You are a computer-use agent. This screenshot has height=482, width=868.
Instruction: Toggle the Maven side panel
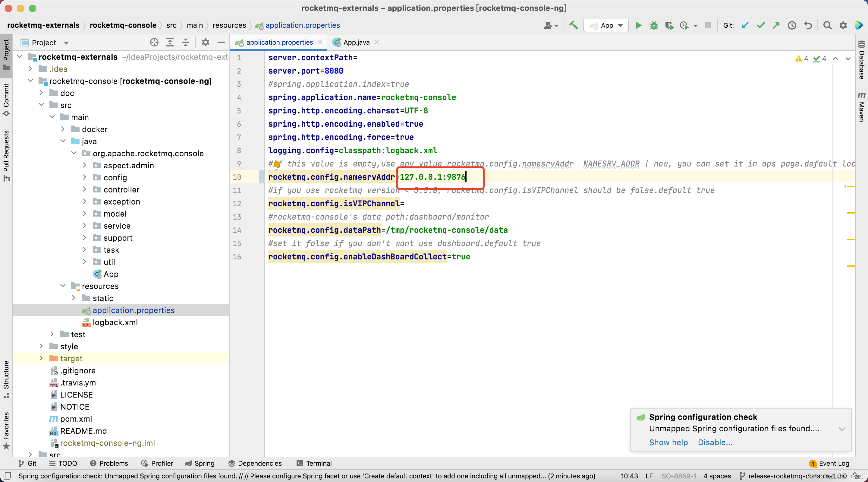tap(861, 107)
